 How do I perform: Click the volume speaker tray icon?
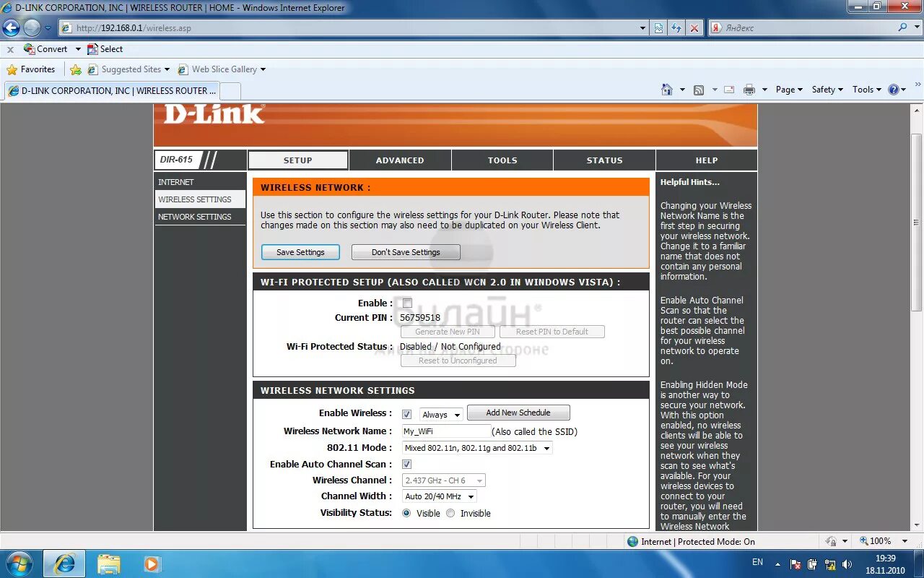tap(847, 564)
